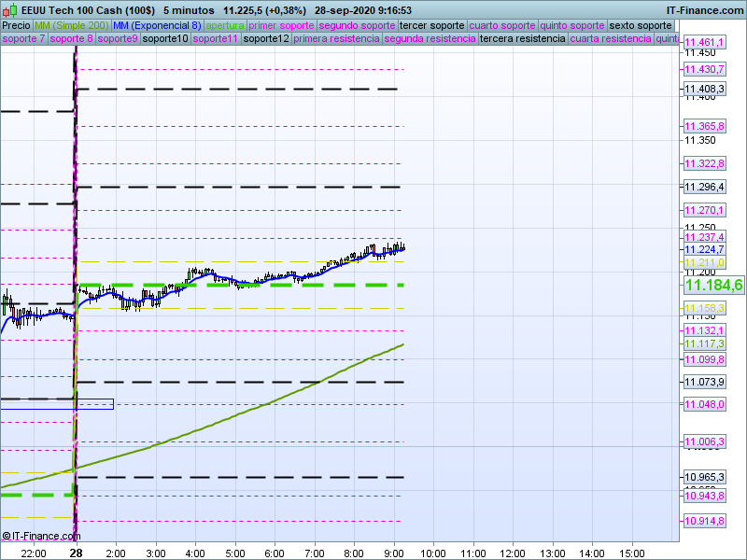Viewport: 747px width, 560px height.
Task: Select the soporte10 indicator label
Action: click(167, 39)
